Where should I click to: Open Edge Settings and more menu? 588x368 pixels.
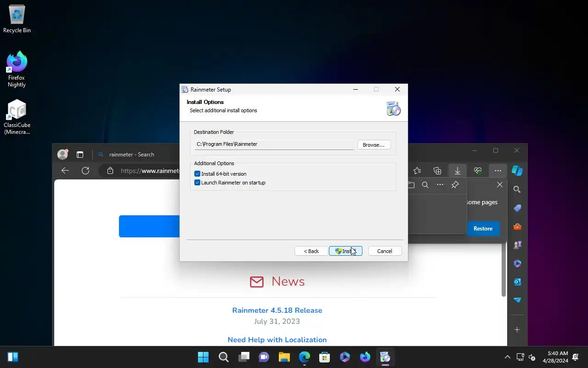(498, 171)
